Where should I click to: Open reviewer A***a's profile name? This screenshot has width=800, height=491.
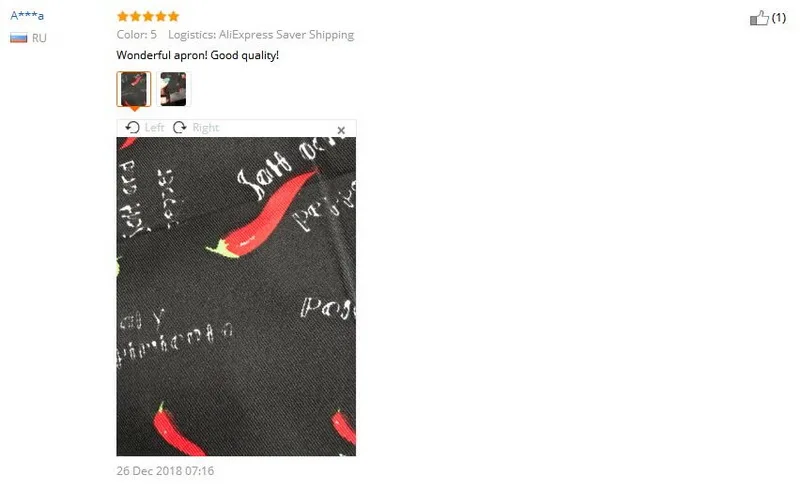[x=27, y=15]
